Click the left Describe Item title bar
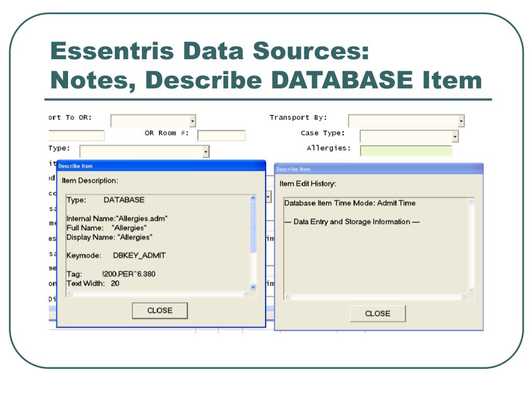 (161, 166)
